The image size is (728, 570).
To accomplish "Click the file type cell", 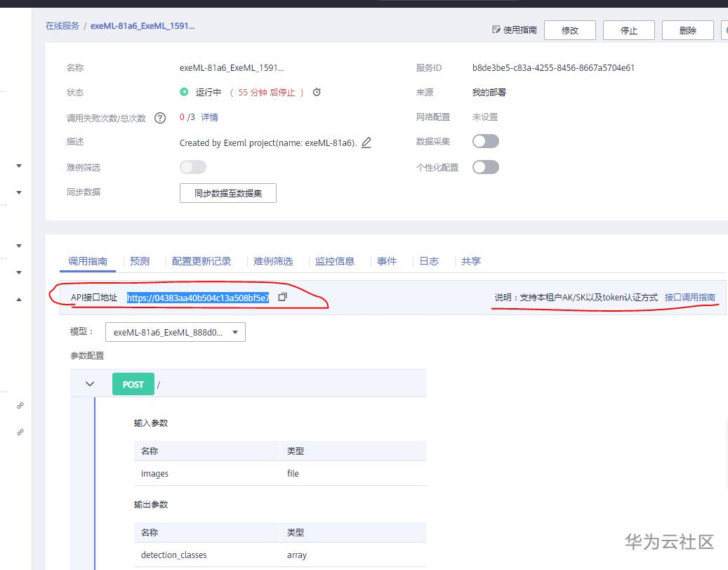I will click(x=293, y=473).
